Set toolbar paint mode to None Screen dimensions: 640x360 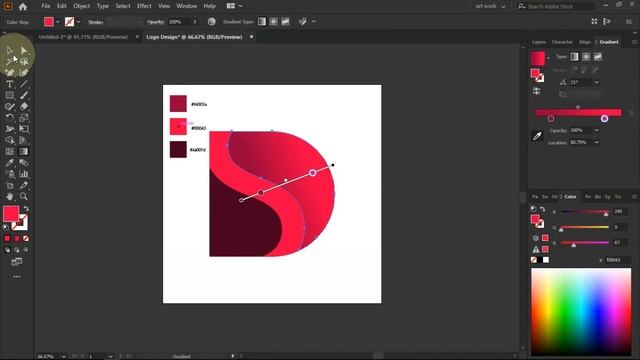click(x=26, y=238)
